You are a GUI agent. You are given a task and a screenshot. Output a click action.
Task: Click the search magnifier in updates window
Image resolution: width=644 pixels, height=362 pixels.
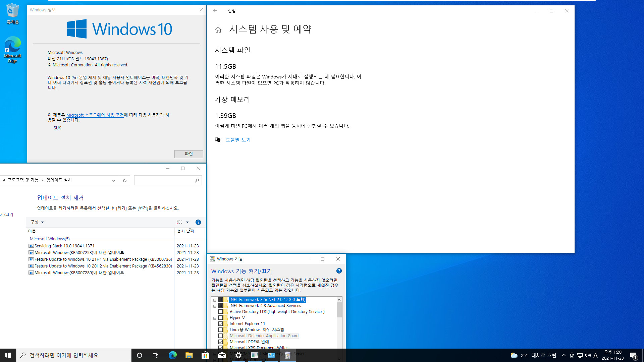point(197,180)
